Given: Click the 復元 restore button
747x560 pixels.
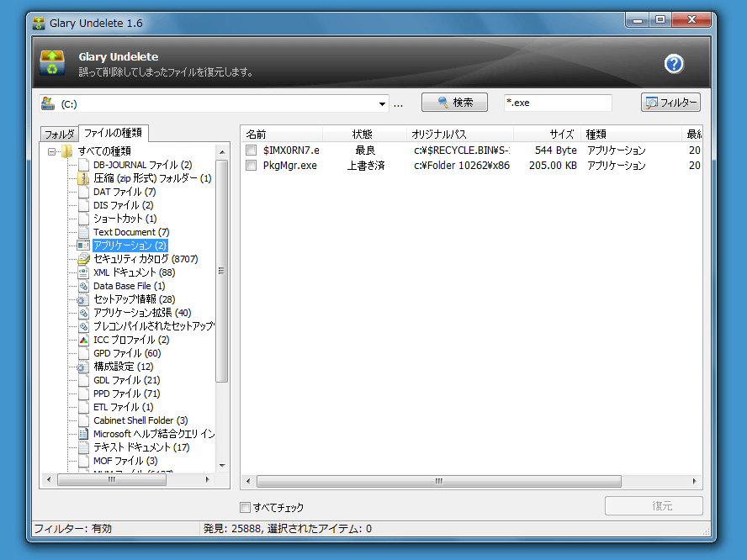Looking at the screenshot, I should pyautogui.click(x=654, y=505).
